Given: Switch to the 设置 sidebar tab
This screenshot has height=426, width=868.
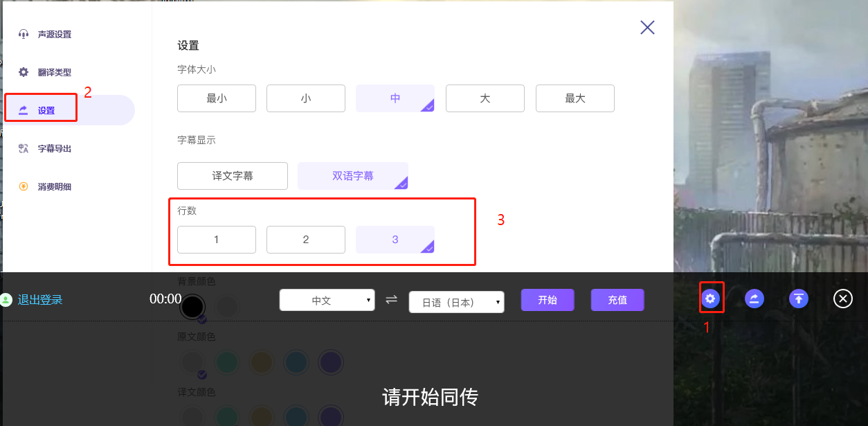Looking at the screenshot, I should click(x=46, y=110).
